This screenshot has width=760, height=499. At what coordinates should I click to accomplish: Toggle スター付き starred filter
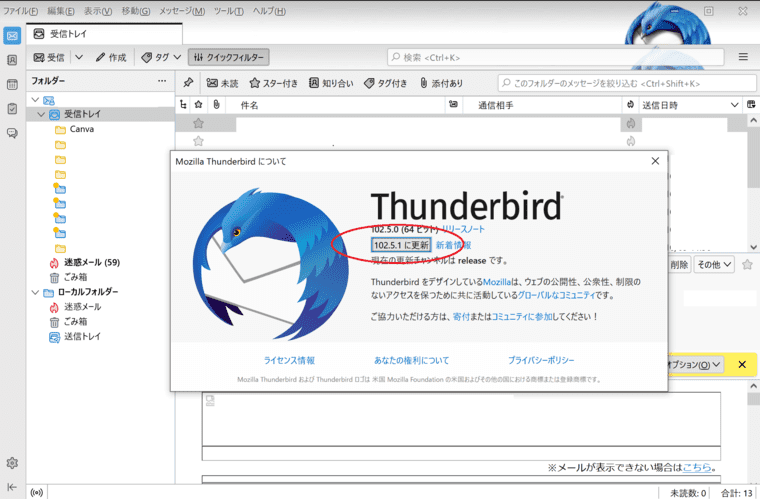tap(274, 83)
